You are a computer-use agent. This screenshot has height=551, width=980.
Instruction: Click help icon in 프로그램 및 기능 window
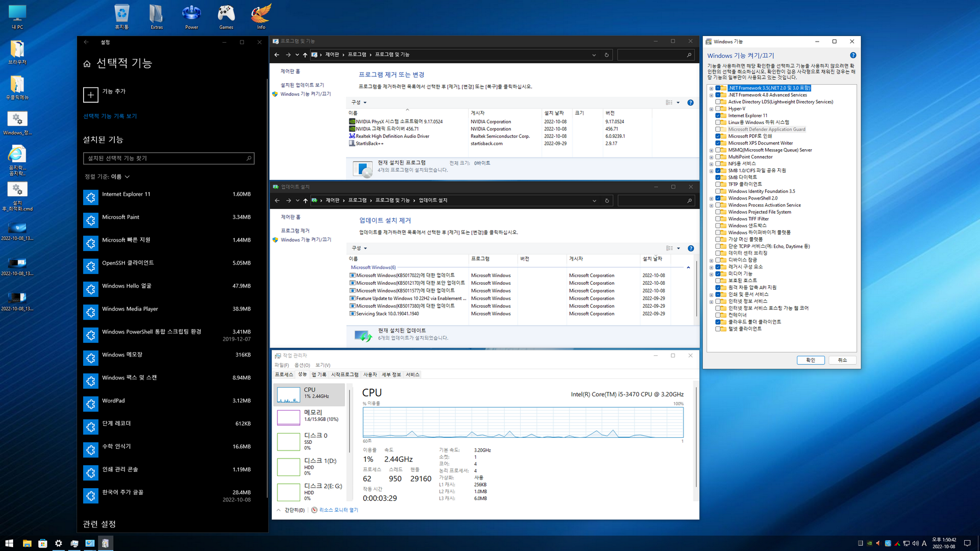pos(690,102)
